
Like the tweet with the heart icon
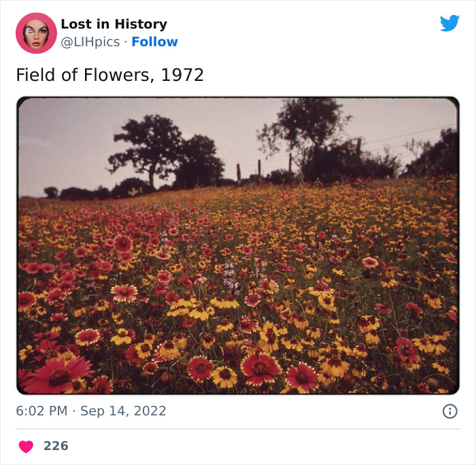tap(26, 447)
